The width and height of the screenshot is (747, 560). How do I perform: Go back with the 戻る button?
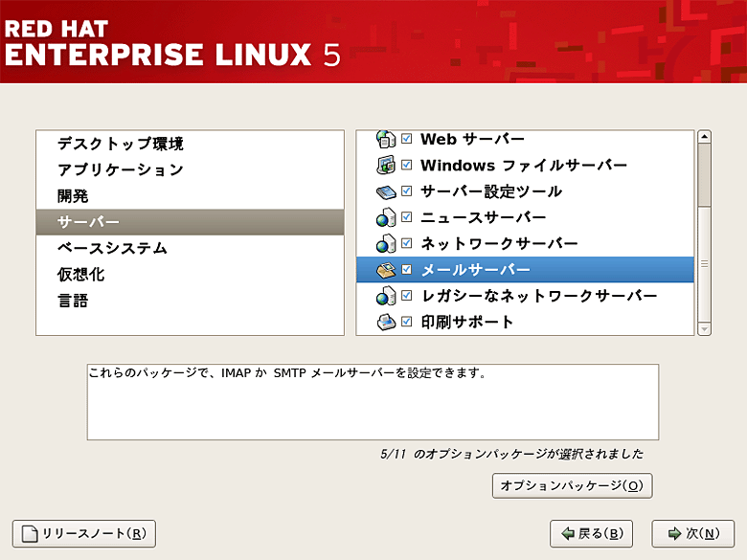[x=592, y=533]
